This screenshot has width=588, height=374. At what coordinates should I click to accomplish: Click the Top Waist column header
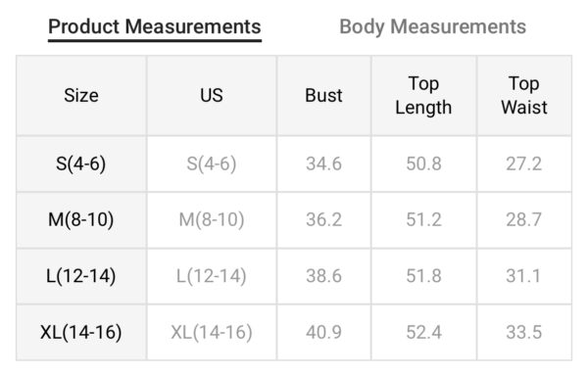524,95
